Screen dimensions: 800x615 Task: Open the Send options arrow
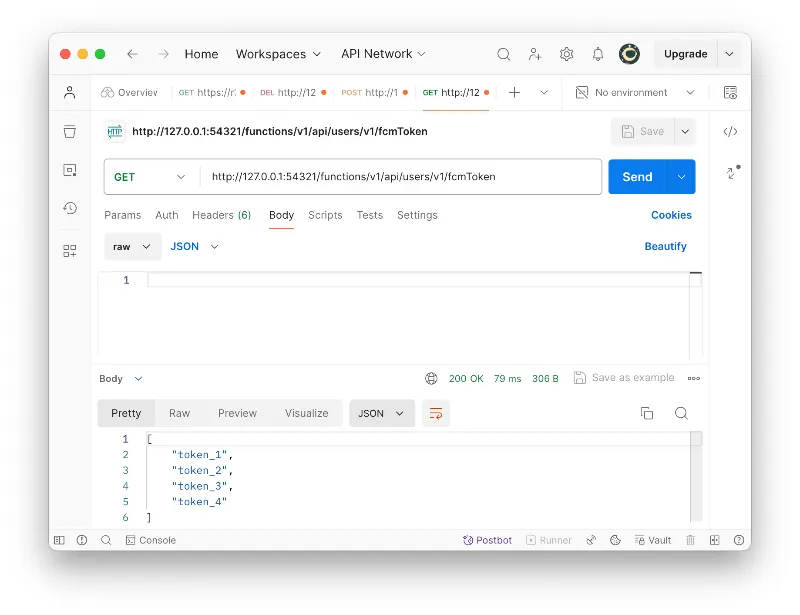point(681,177)
